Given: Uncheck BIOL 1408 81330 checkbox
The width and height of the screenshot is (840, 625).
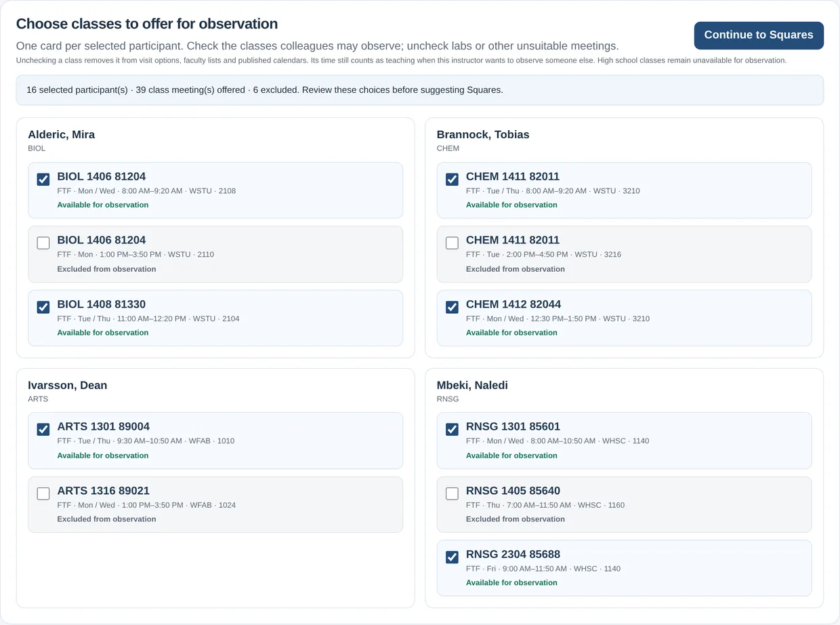Looking at the screenshot, I should (43, 307).
